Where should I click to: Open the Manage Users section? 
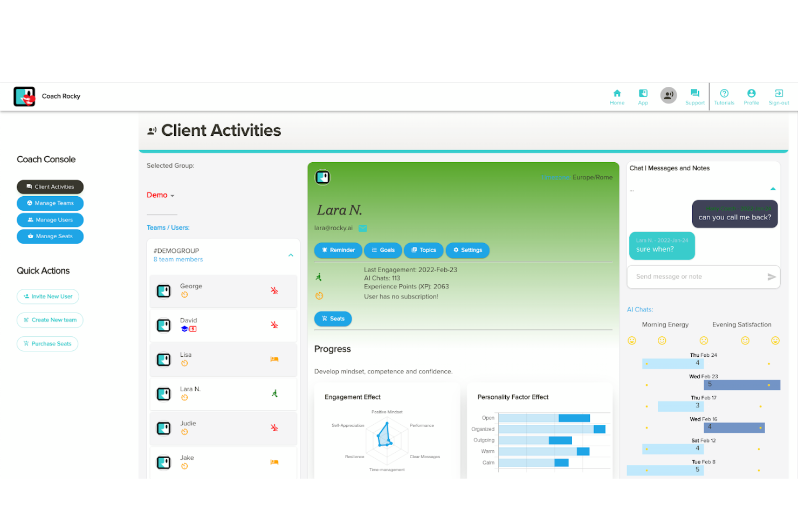50,220
